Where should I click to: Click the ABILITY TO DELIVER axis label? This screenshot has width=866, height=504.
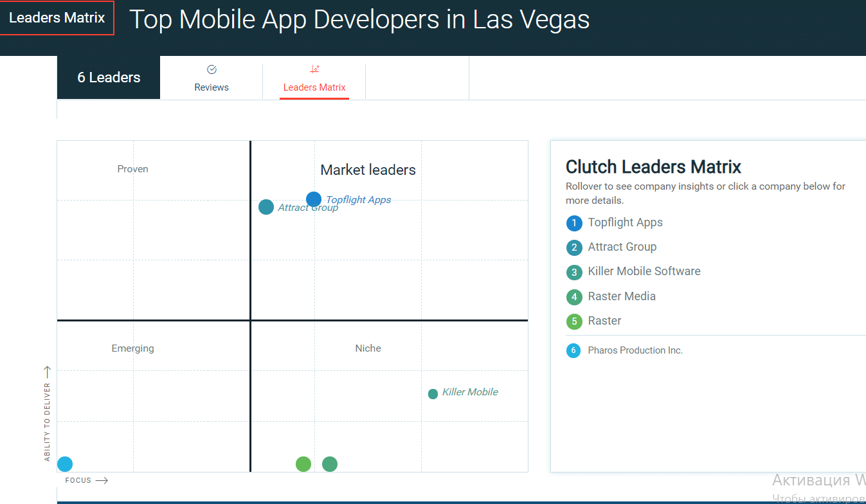47,422
